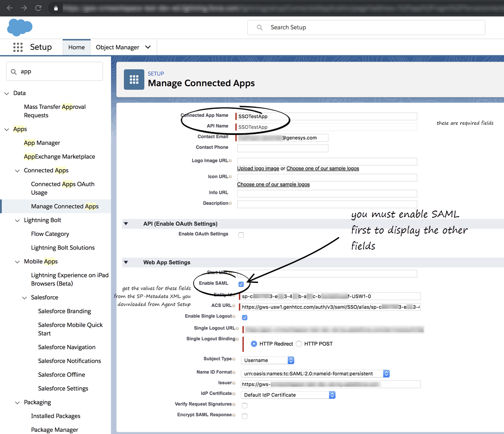Viewport: 504px width, 434px height.
Task: Click help icon next to Single Logout Binding
Action: 237,339
